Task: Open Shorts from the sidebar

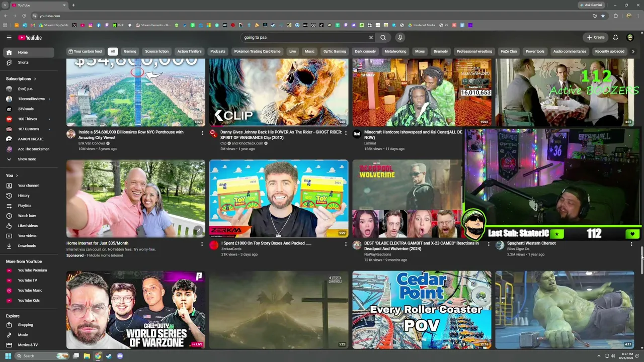Action: [x=30, y=62]
